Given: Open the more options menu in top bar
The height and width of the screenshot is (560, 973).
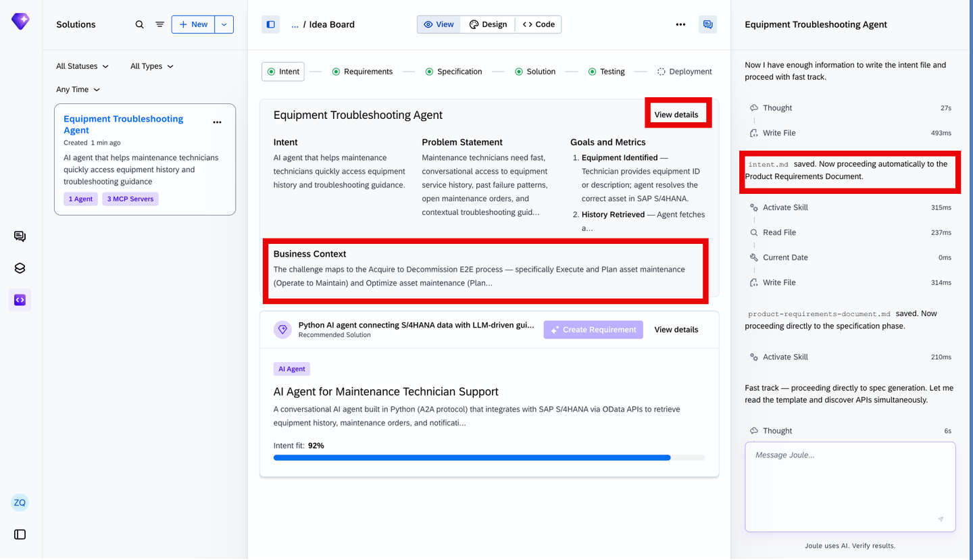Looking at the screenshot, I should tap(680, 24).
